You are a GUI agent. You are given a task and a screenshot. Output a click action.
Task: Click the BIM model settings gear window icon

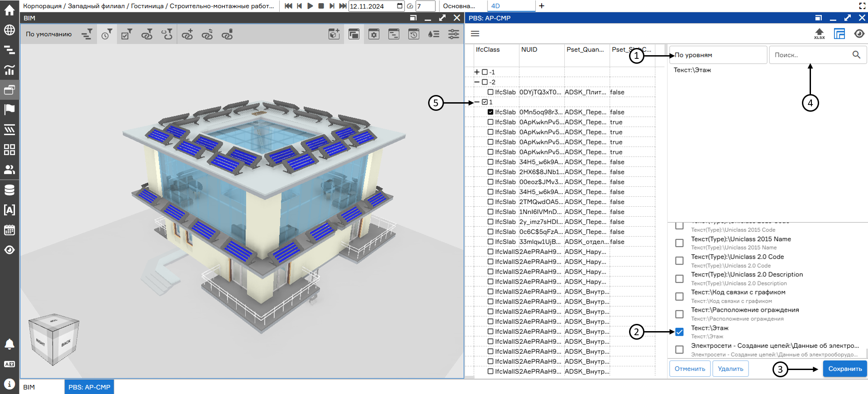374,34
